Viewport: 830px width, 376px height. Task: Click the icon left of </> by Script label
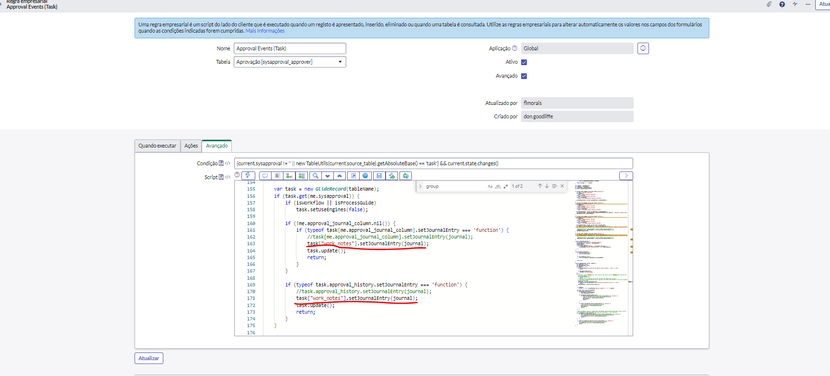[222, 177]
